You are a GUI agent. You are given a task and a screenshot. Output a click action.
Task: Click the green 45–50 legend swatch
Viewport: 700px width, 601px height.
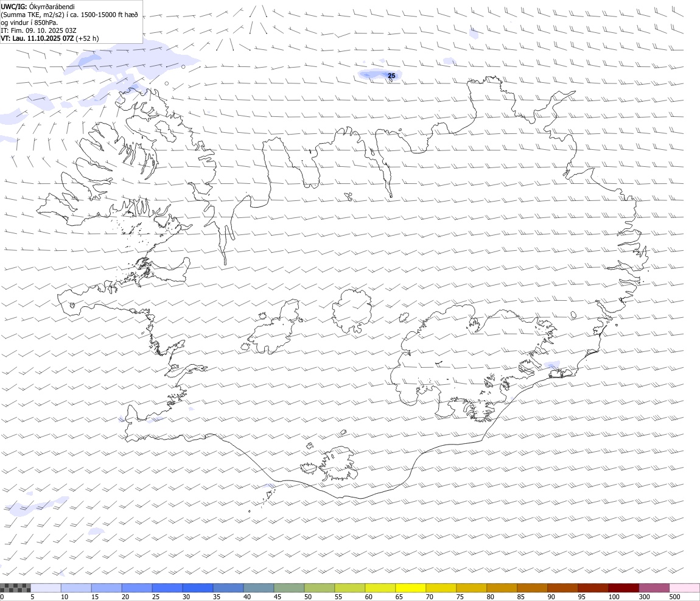tap(289, 588)
